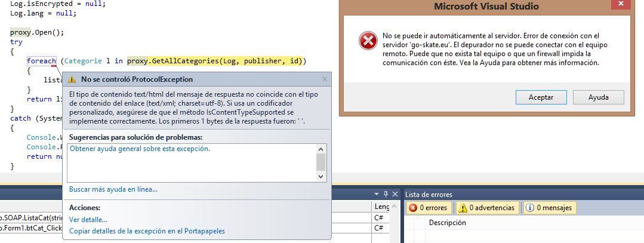Screen dimensions: 644x243
Task: Click the proxy.Open() line in code
Action: coord(37,32)
